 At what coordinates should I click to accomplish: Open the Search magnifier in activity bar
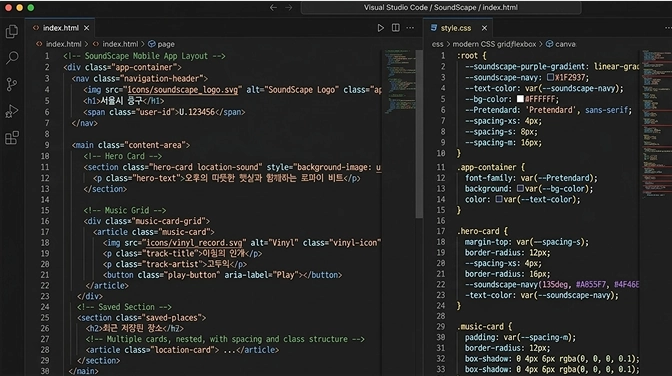coord(12,57)
